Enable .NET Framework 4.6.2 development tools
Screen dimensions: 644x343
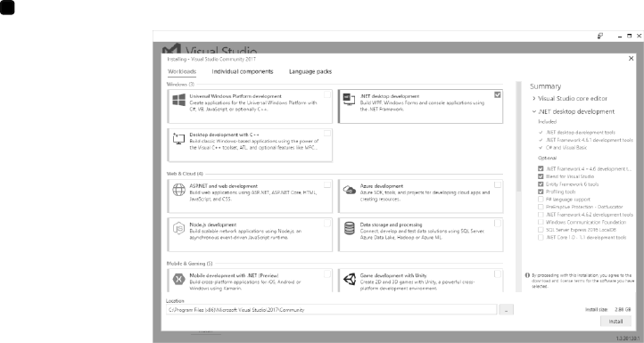541,215
